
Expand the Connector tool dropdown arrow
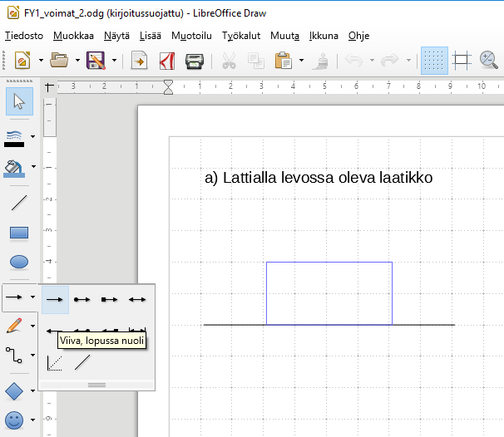point(32,355)
